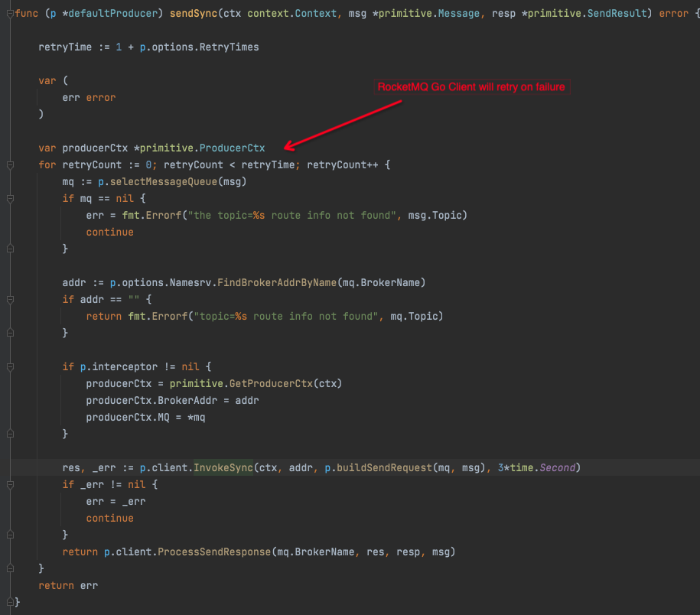Click primitive.SendResult type in signature
Viewport: 700px width, 615px height.
pyautogui.click(x=587, y=14)
